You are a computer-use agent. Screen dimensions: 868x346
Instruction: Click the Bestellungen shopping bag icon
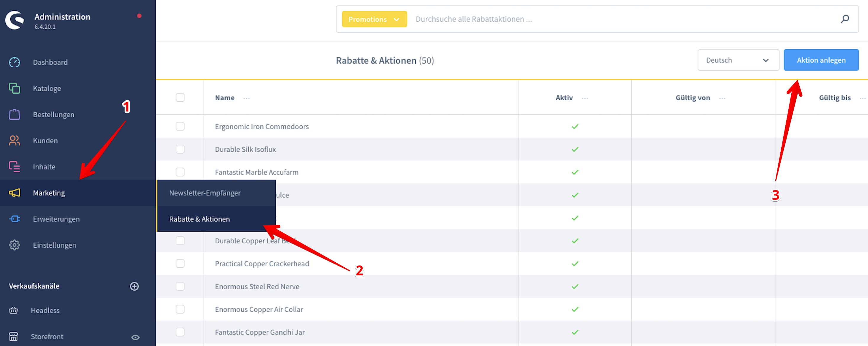pyautogui.click(x=15, y=114)
